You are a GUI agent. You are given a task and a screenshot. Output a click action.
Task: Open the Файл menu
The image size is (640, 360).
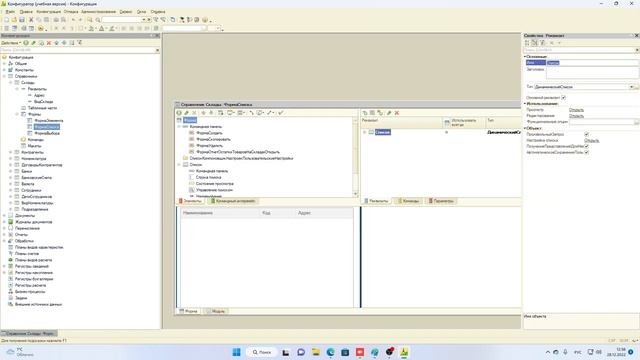tap(10, 12)
